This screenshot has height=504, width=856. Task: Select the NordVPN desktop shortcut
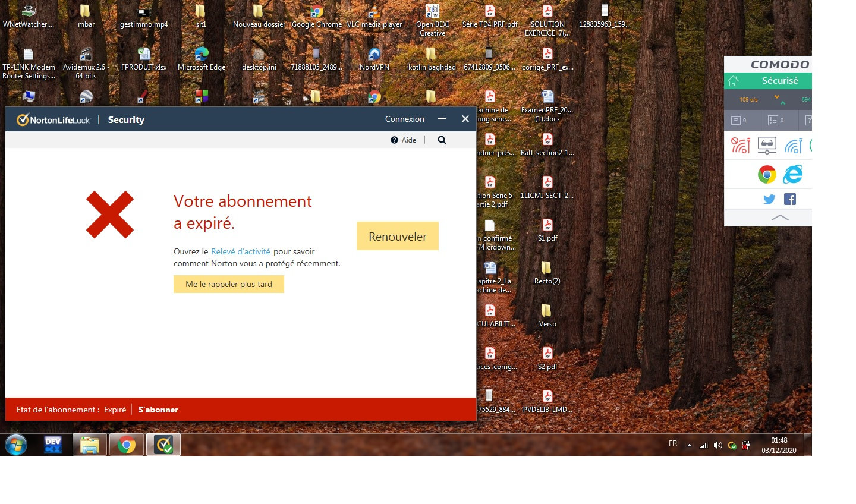tap(374, 59)
